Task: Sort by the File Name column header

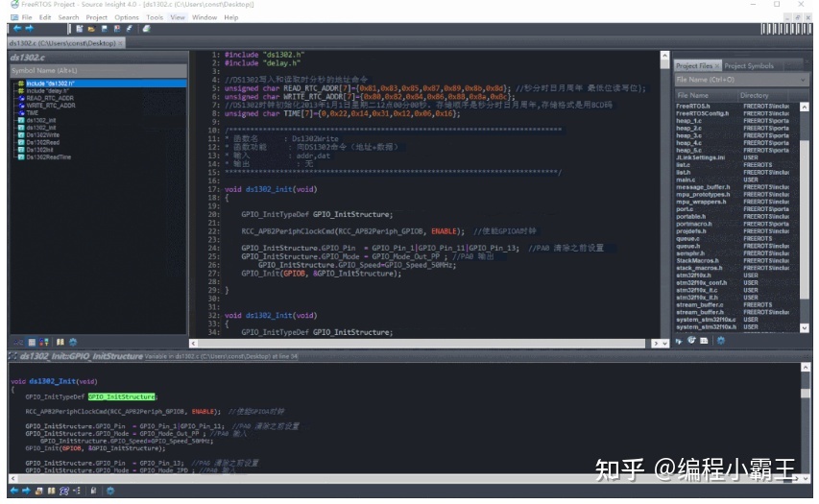Action: [705, 95]
